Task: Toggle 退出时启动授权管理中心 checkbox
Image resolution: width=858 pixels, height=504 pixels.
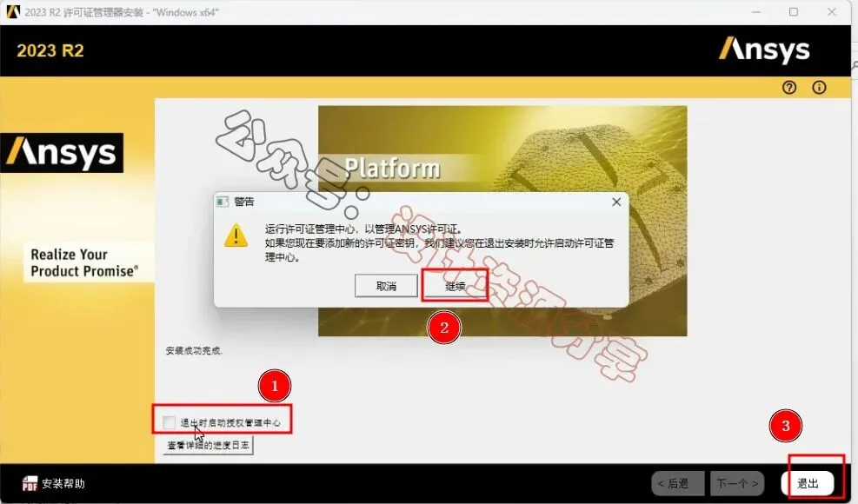Action: [x=170, y=422]
